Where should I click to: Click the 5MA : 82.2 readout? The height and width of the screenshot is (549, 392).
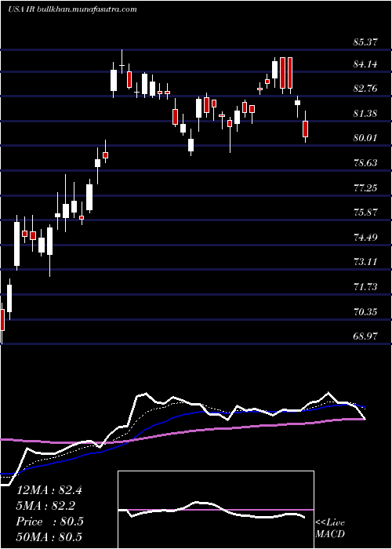click(x=45, y=506)
